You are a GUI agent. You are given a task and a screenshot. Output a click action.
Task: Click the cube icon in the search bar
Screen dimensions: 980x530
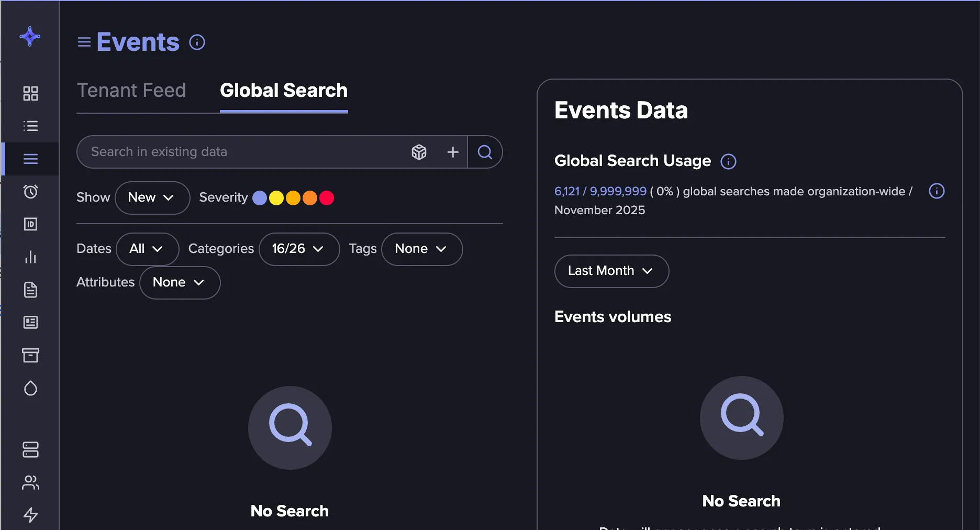[419, 152]
